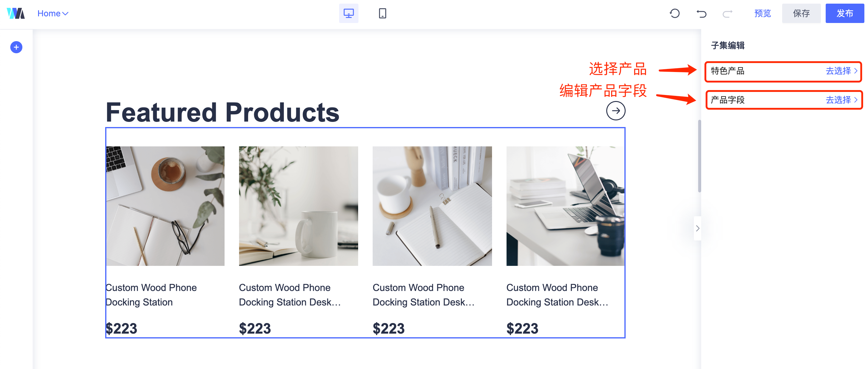The image size is (868, 369).
Task: Select the first product image with glasses
Action: (165, 206)
